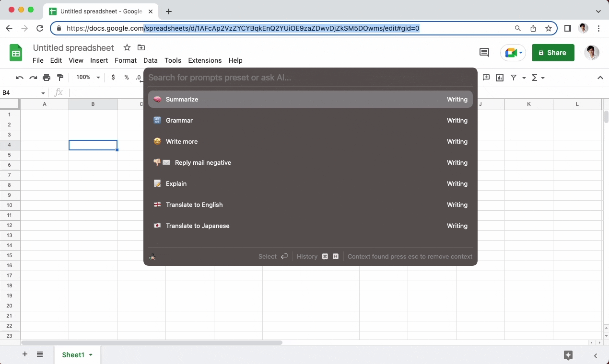
Task: Pick the Reply mail negative preset
Action: tap(310, 162)
